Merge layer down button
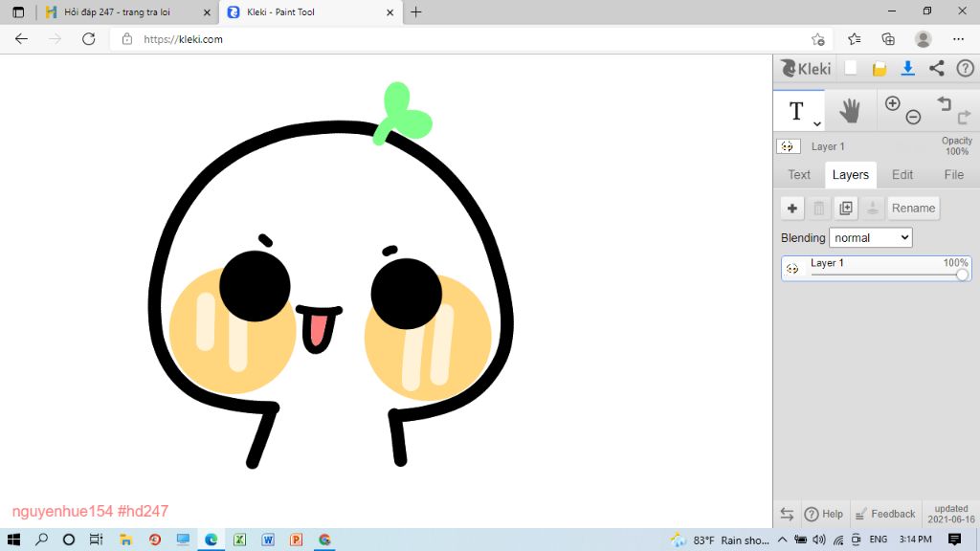Screen dimensions: 980x551 [873, 208]
